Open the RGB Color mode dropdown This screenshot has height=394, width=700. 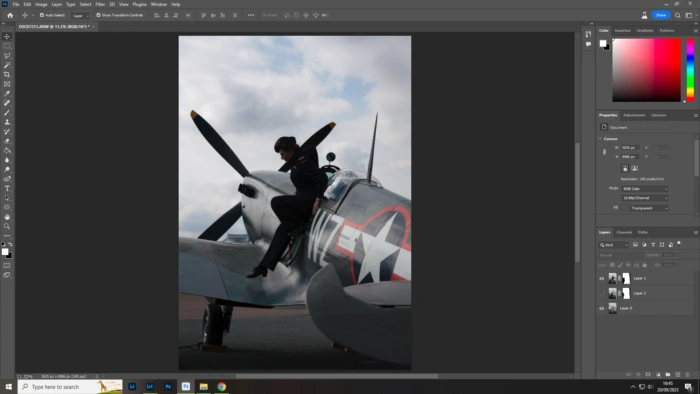click(645, 189)
